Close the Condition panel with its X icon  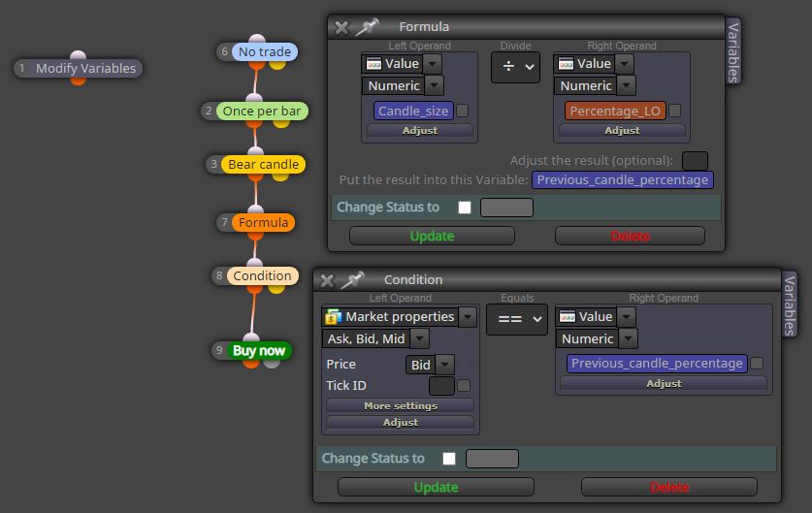tap(327, 280)
